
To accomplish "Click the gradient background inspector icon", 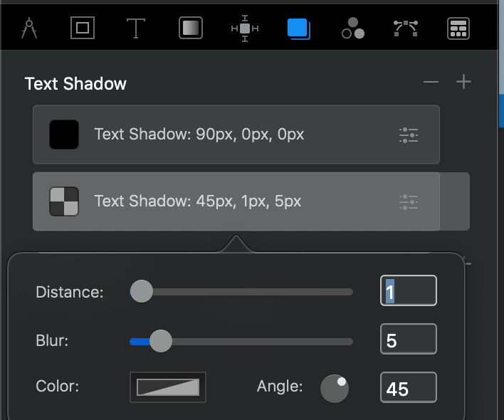I will [191, 28].
